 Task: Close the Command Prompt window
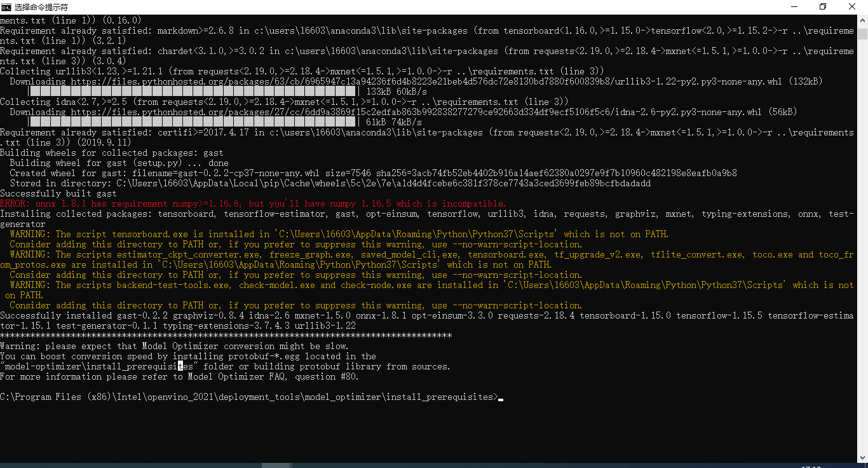click(851, 6)
